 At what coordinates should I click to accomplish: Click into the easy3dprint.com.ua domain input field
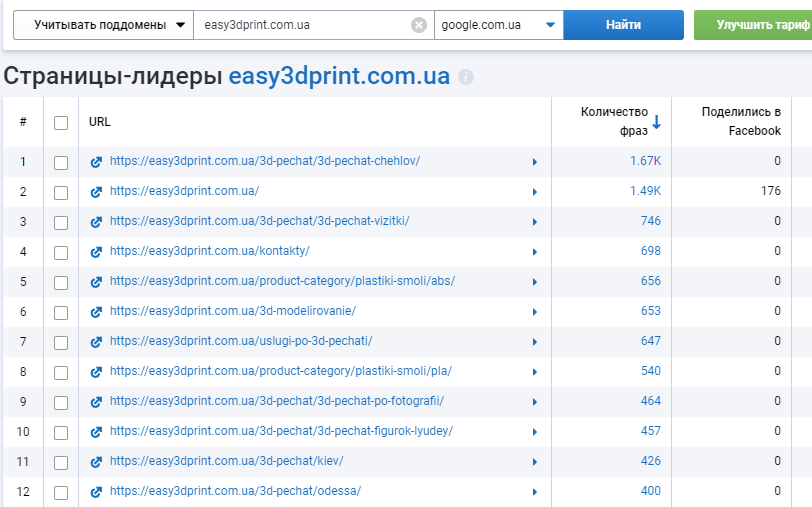(300, 25)
